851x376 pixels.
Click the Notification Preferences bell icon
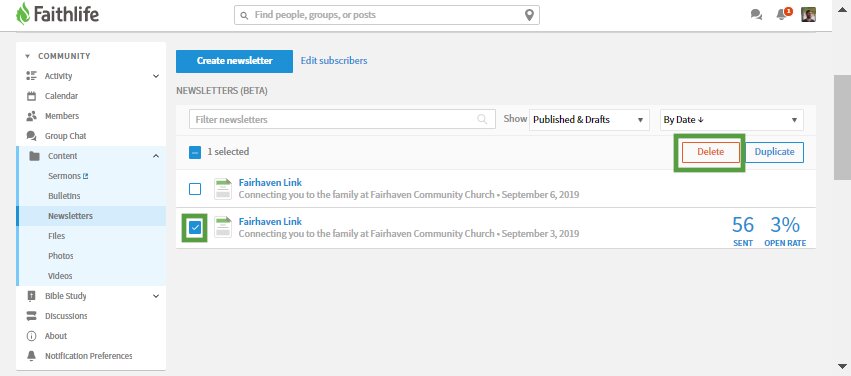(x=31, y=356)
